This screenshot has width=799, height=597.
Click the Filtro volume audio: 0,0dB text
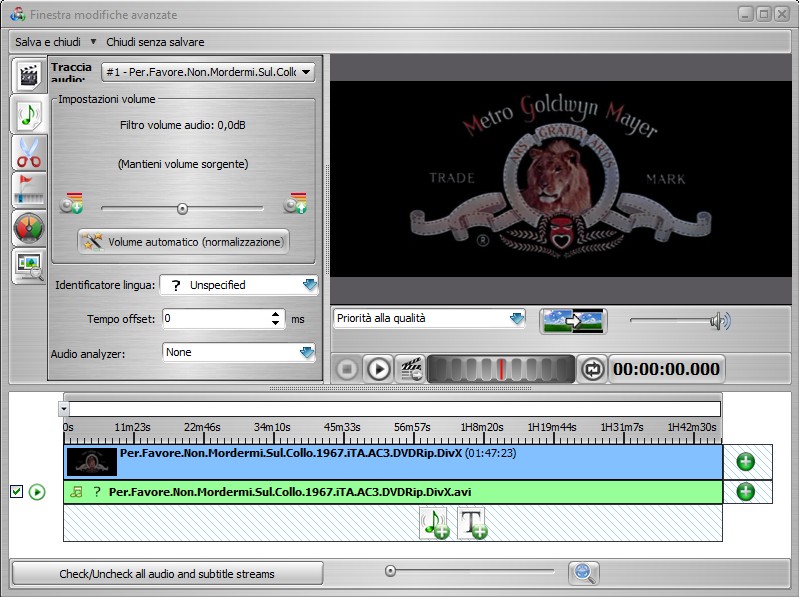coord(183,125)
